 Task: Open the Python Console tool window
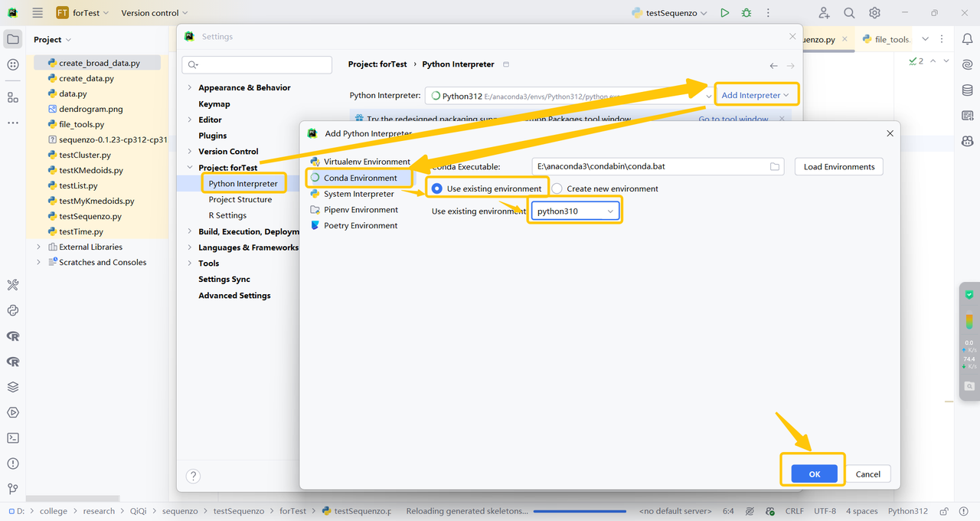13,310
